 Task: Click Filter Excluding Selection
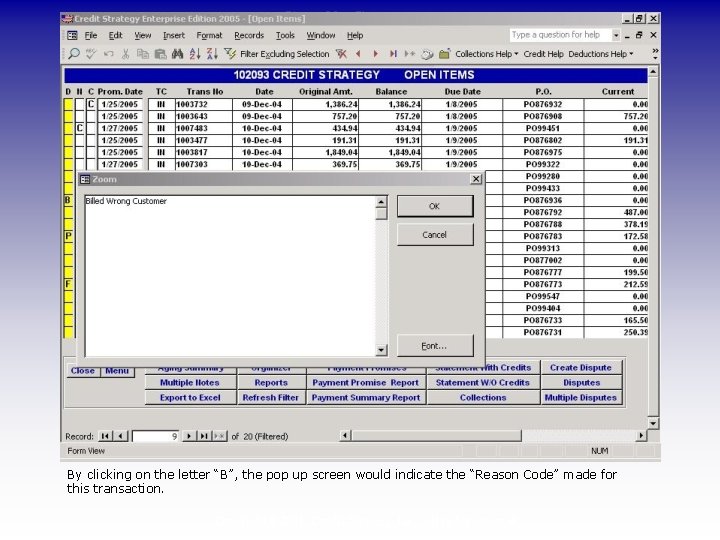[285, 54]
